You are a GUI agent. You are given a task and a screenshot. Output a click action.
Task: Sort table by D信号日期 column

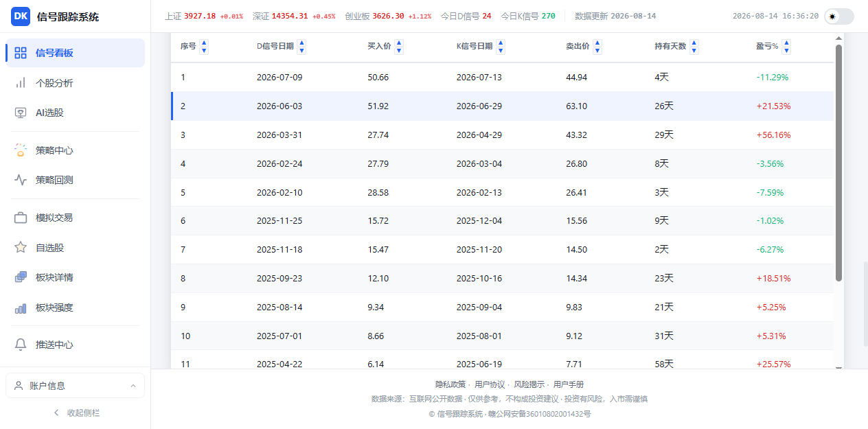301,47
